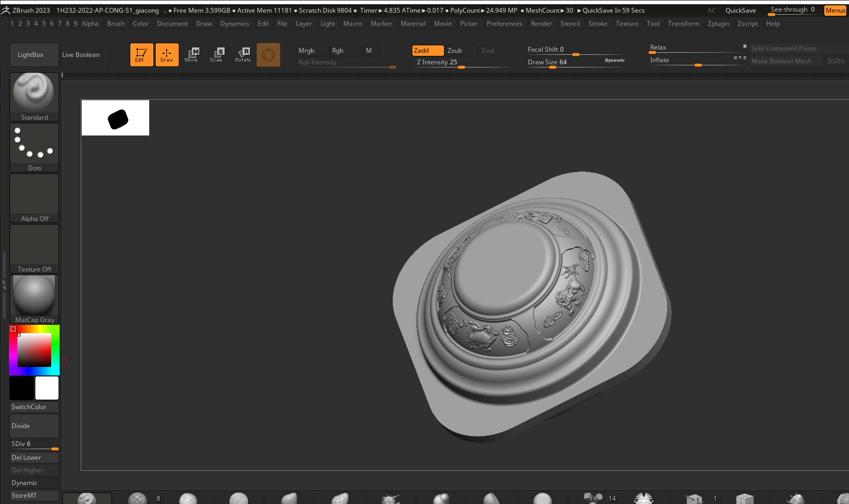849x504 pixels.
Task: Toggle the Mrgb channel button
Action: [312, 51]
